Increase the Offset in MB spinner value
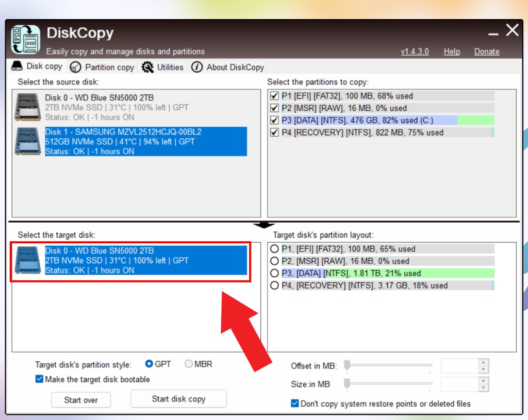Image resolution: width=528 pixels, height=420 pixels. [x=484, y=362]
